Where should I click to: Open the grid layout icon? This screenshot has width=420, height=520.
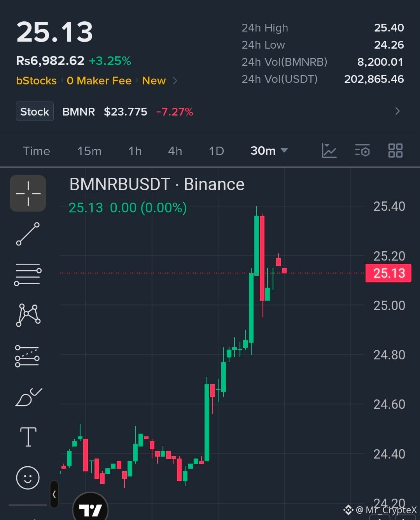coord(395,151)
